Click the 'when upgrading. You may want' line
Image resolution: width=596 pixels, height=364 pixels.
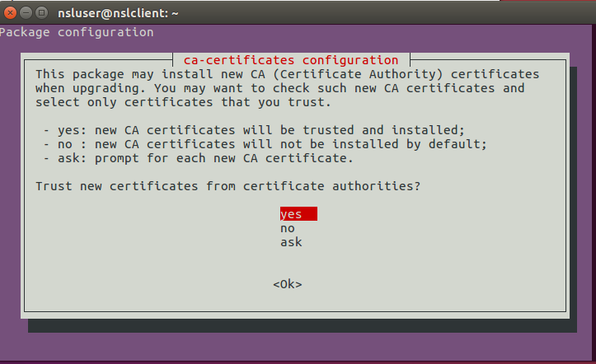(280, 88)
